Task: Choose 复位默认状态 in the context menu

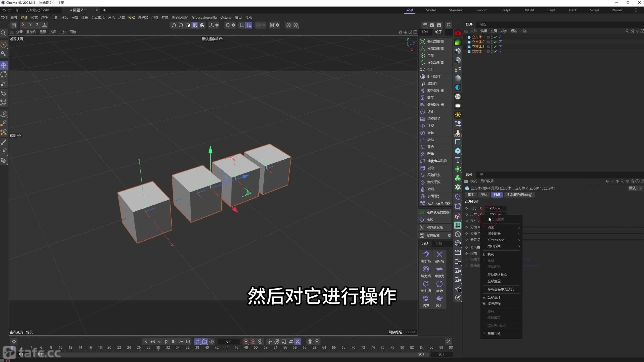Action: [x=497, y=275]
